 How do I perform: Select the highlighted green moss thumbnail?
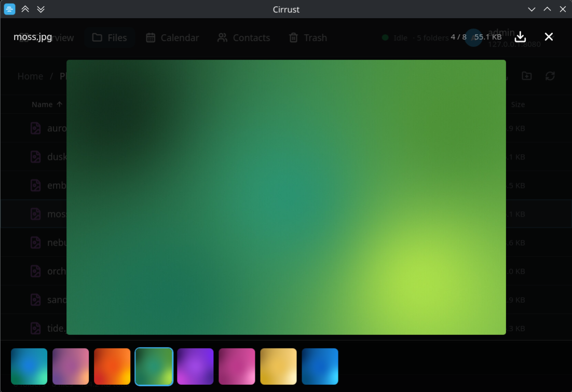click(154, 367)
